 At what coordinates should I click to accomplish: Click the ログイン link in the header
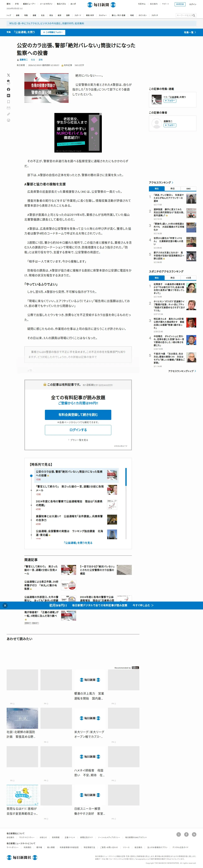(x=193, y=4)
